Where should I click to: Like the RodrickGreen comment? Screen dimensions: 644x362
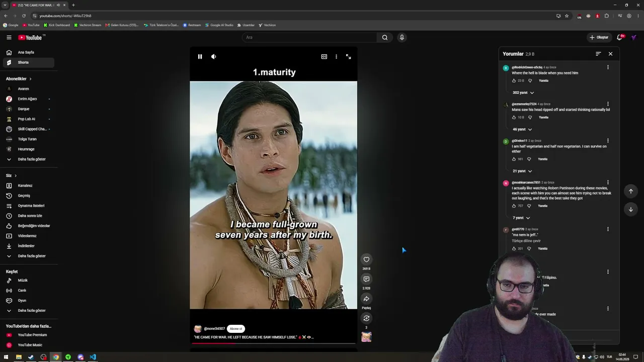tap(514, 80)
